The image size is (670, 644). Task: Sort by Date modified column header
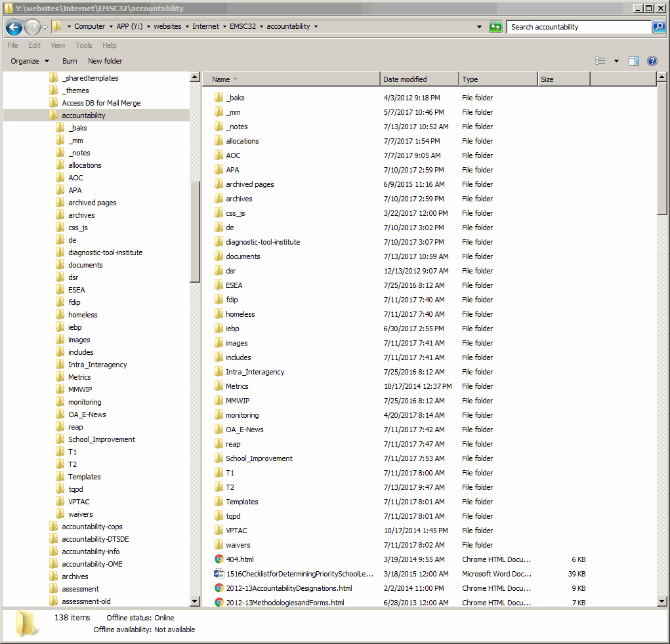pyautogui.click(x=419, y=79)
